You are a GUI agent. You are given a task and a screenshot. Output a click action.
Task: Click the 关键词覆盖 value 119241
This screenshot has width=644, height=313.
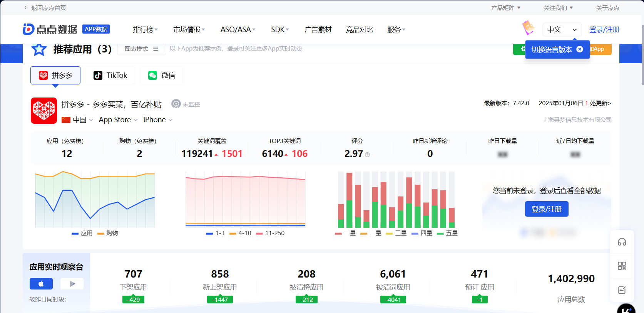(x=197, y=154)
